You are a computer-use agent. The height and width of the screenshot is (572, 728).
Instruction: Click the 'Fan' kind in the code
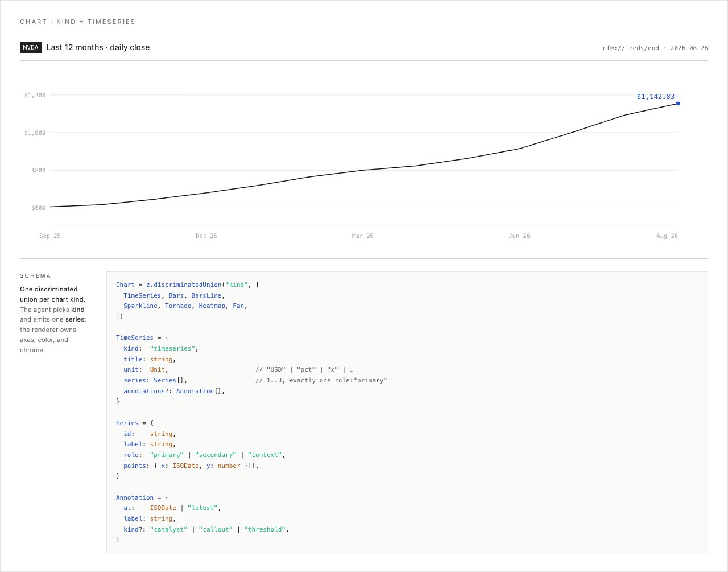coord(238,306)
